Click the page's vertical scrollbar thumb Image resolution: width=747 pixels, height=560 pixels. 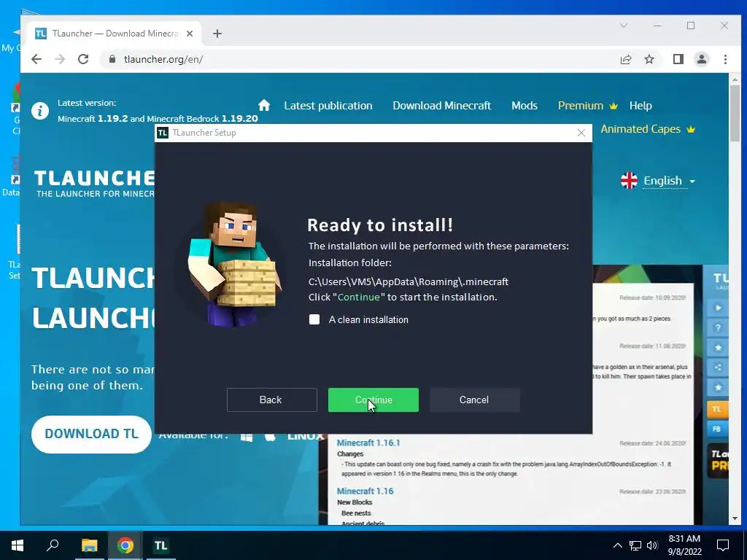click(x=735, y=113)
